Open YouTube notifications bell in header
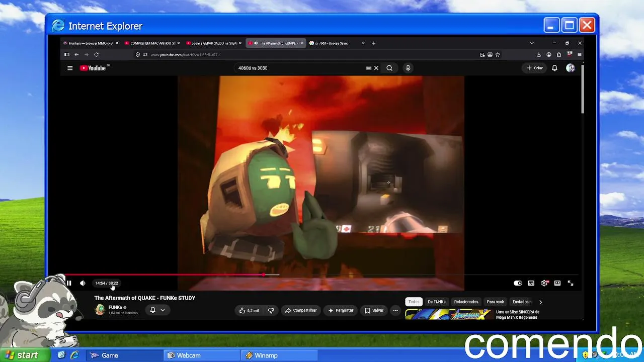The height and width of the screenshot is (362, 644). pos(554,68)
